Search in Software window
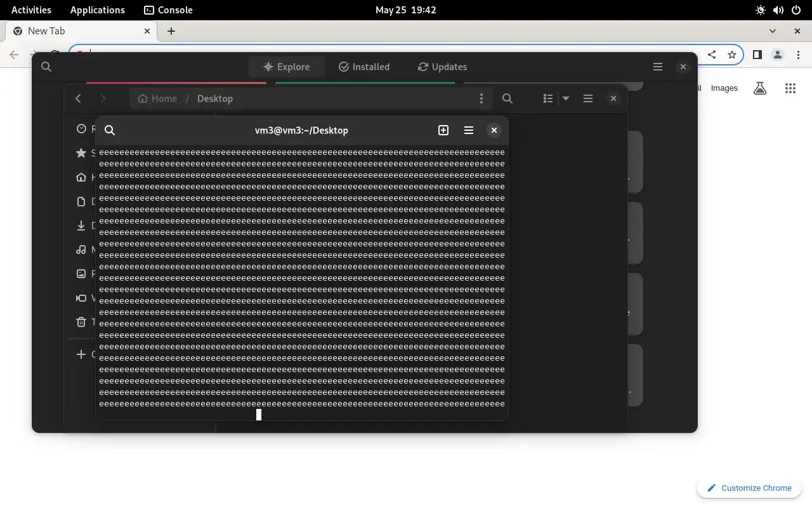This screenshot has width=812, height=508. point(46,67)
